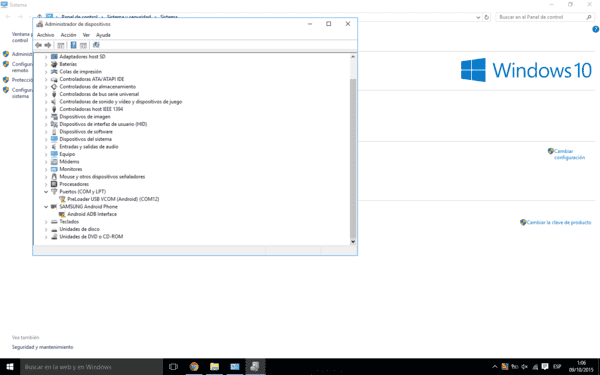Open the address bar history dropdown
This screenshot has width=600, height=375.
click(478, 17)
